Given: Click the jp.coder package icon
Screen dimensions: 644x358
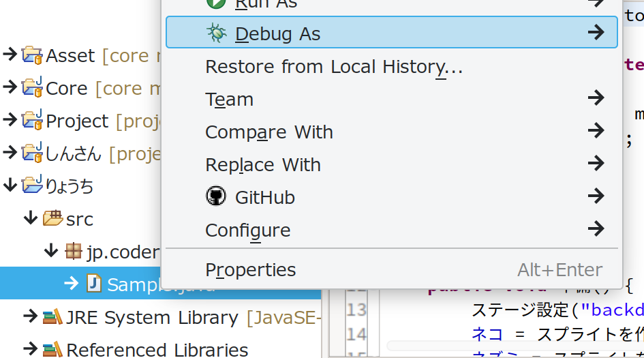Looking at the screenshot, I should tap(73, 252).
